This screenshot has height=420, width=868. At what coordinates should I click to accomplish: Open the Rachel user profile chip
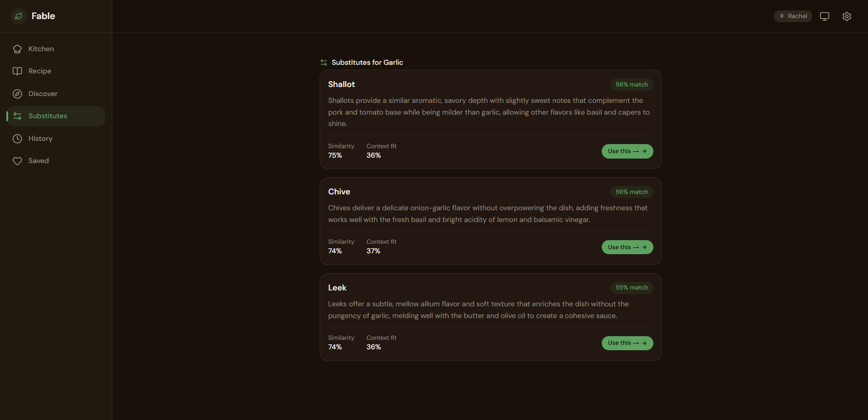click(x=793, y=16)
